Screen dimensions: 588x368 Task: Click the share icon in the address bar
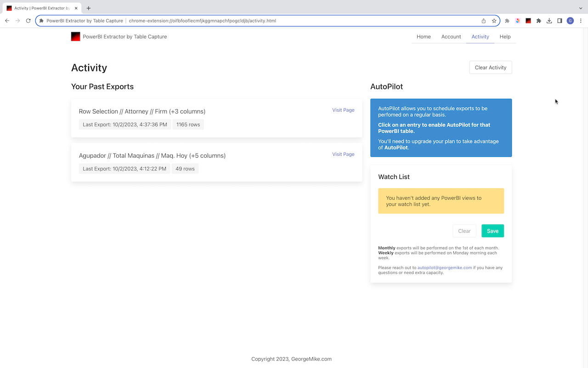[484, 21]
